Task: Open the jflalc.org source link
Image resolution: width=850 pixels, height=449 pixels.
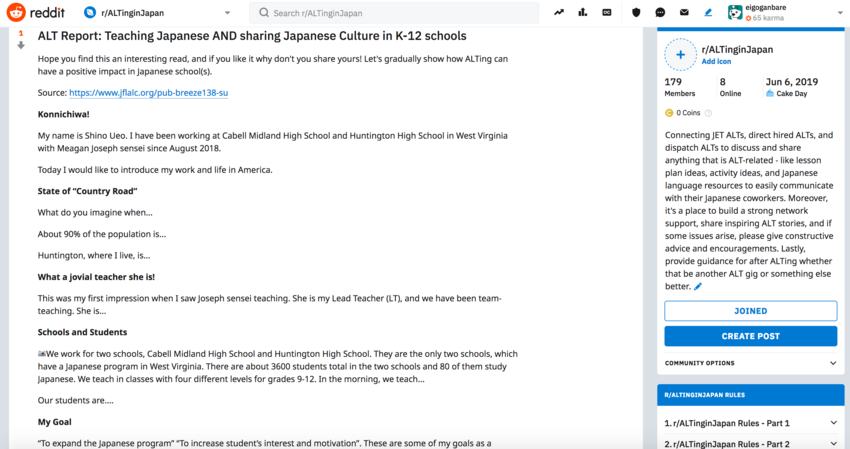Action: click(149, 93)
